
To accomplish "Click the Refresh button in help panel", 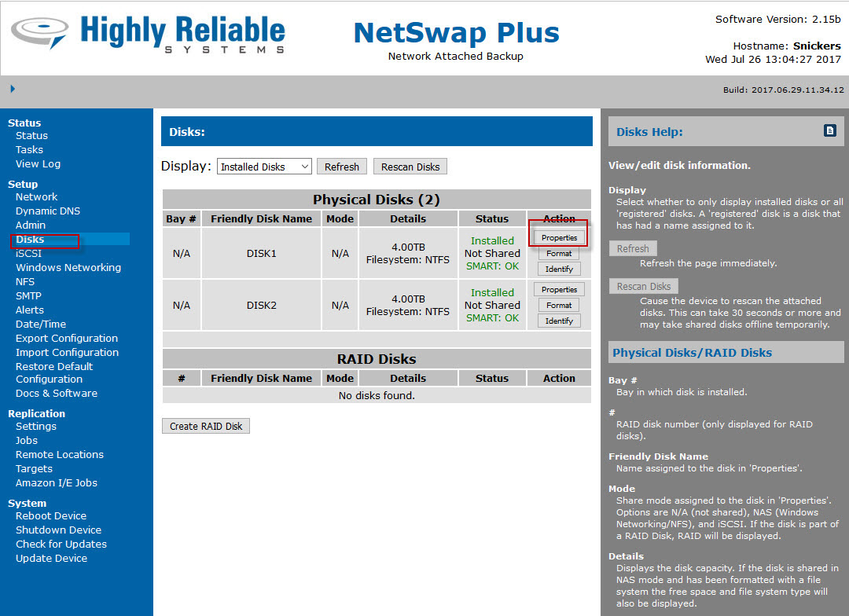I will (x=632, y=248).
